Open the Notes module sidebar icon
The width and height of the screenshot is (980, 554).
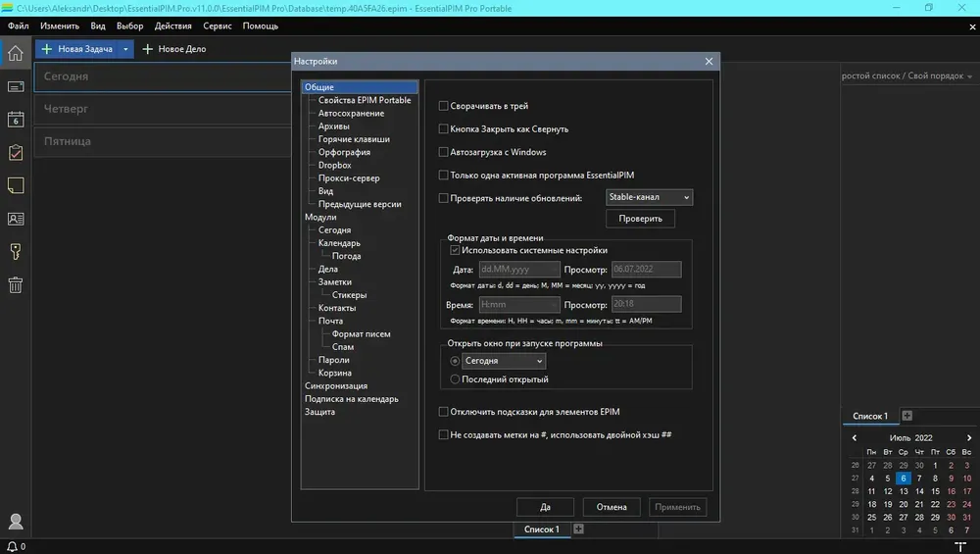pyautogui.click(x=15, y=185)
